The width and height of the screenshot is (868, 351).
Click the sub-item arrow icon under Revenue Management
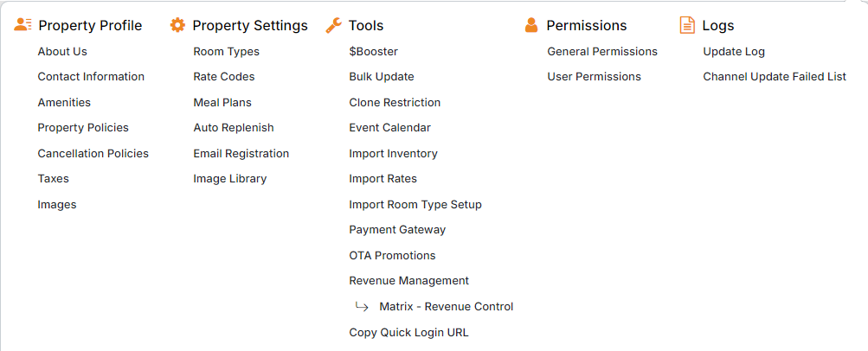363,307
